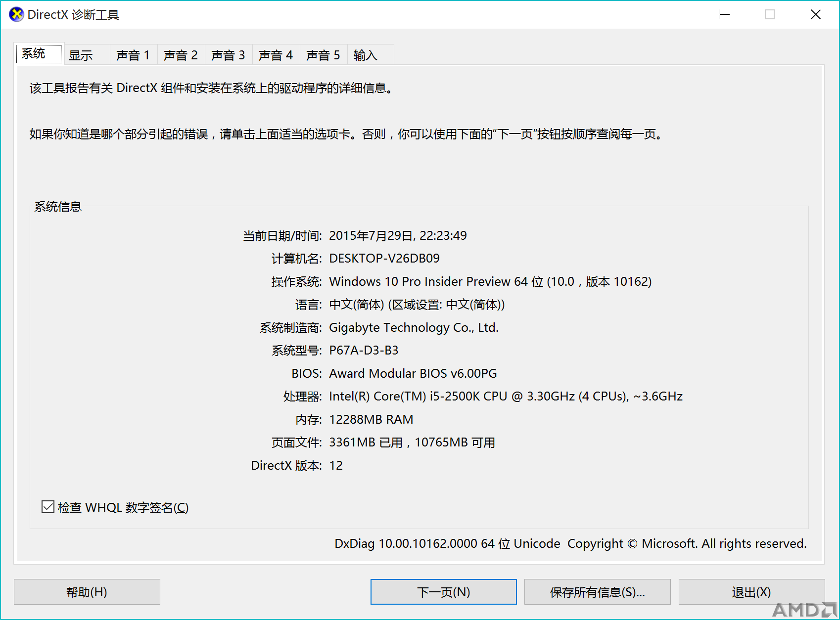Click DirectX version value 12
The width and height of the screenshot is (840, 620).
tap(336, 466)
